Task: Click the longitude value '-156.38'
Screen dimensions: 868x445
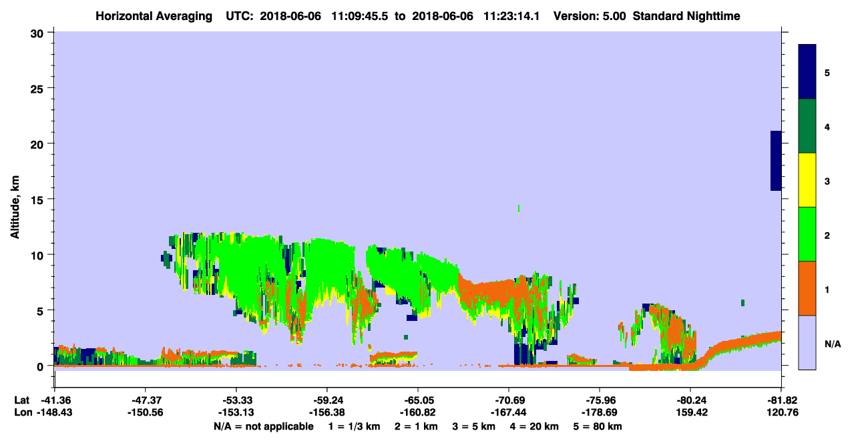Action: 327,413
